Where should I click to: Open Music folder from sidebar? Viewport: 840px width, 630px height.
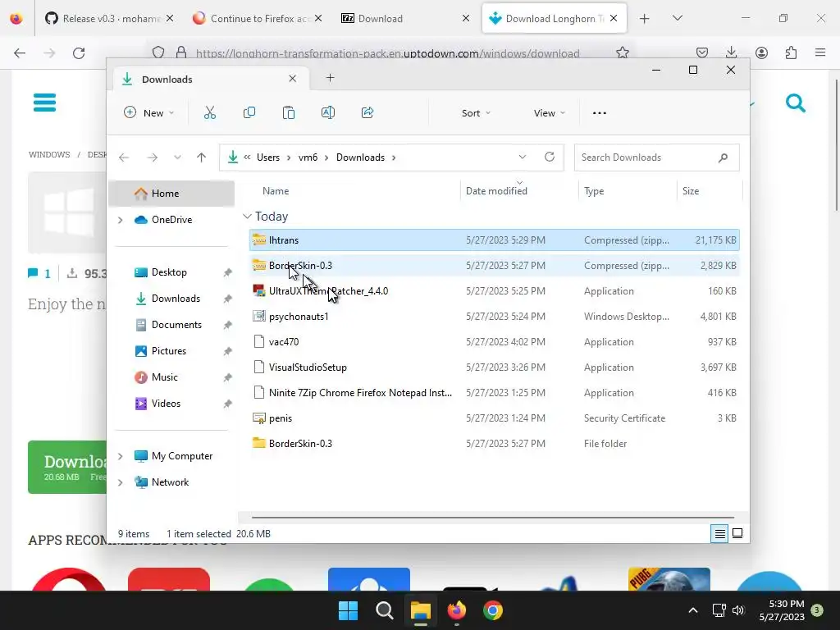point(164,377)
